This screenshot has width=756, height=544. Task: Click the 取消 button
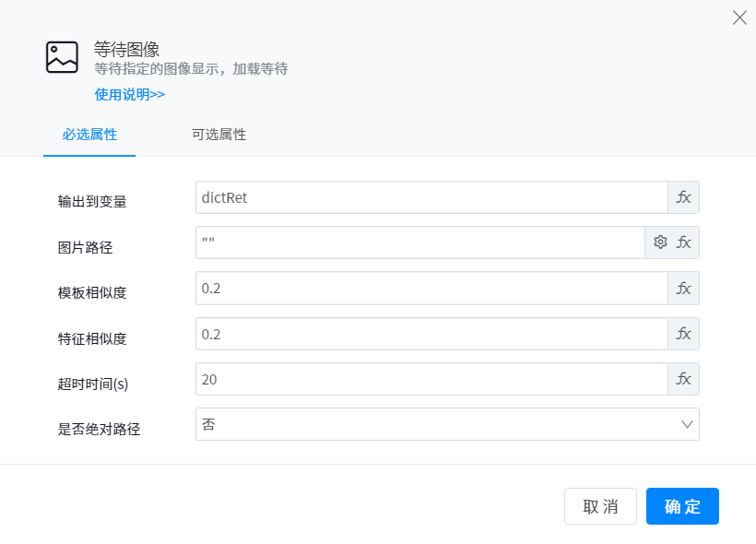600,506
